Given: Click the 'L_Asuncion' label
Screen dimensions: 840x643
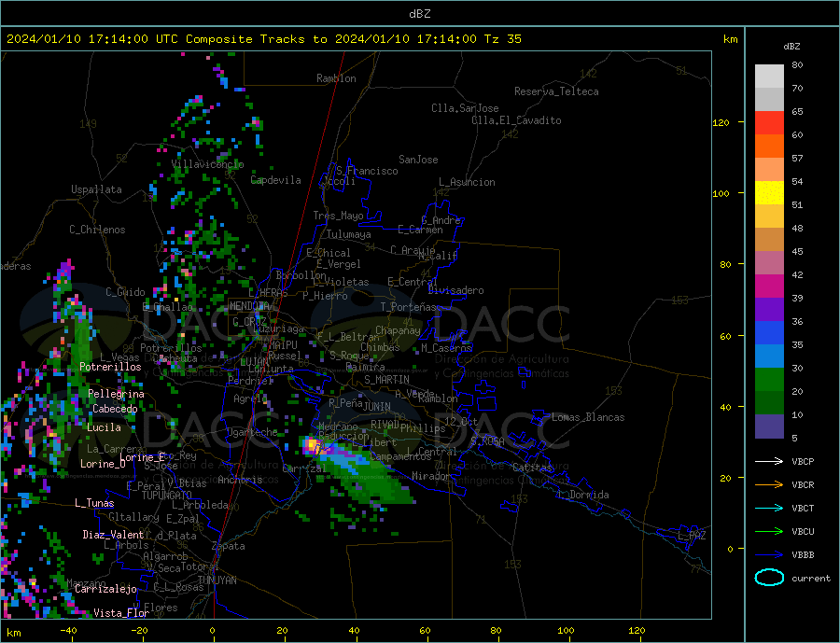Looking at the screenshot, I should (467, 182).
